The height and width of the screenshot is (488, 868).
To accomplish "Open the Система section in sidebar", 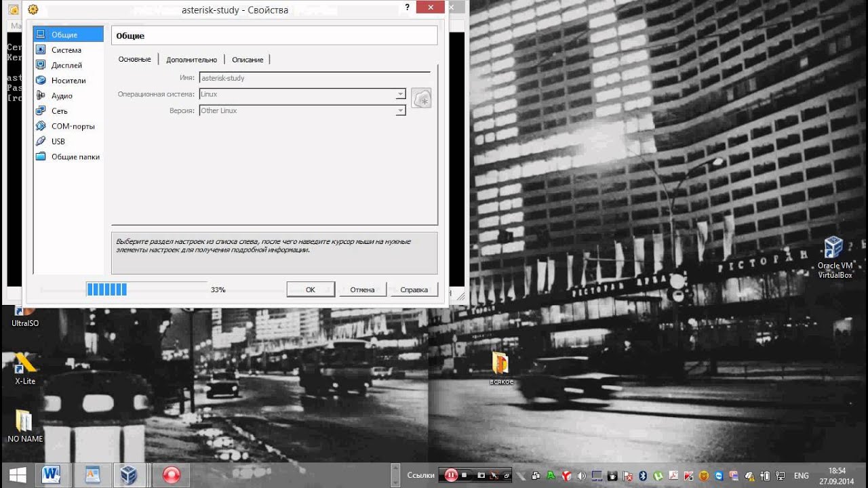I will pyautogui.click(x=68, y=50).
